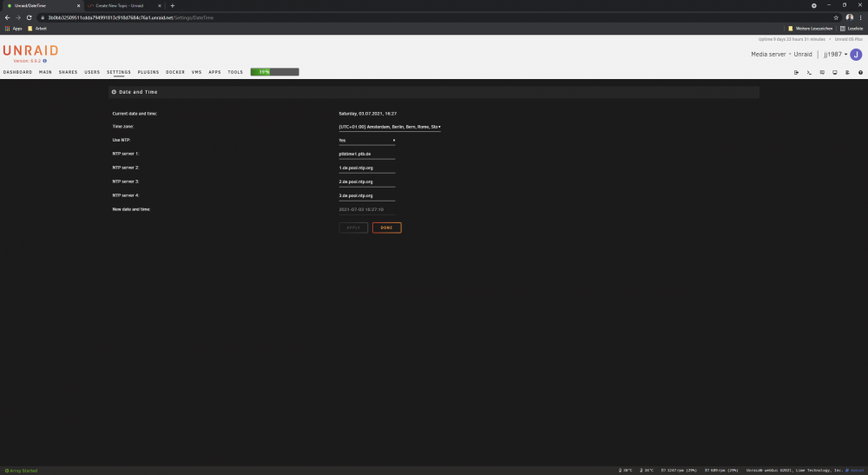The width and height of the screenshot is (868, 475).
Task: Open the DOCKER menu
Action: point(175,72)
